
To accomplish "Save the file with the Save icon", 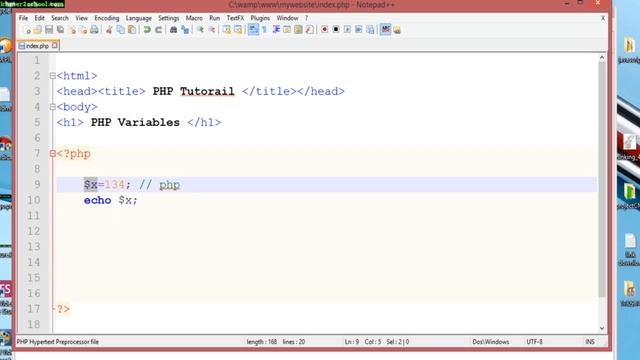I will click(x=49, y=30).
